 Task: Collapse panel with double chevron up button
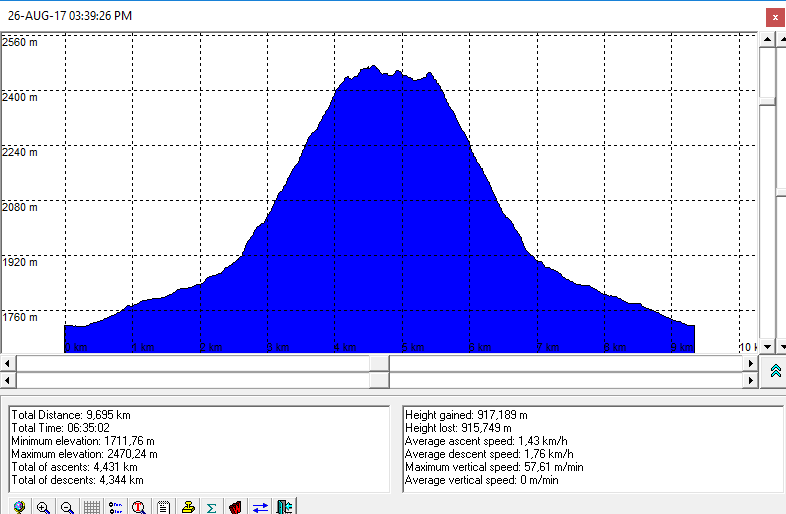(775, 371)
